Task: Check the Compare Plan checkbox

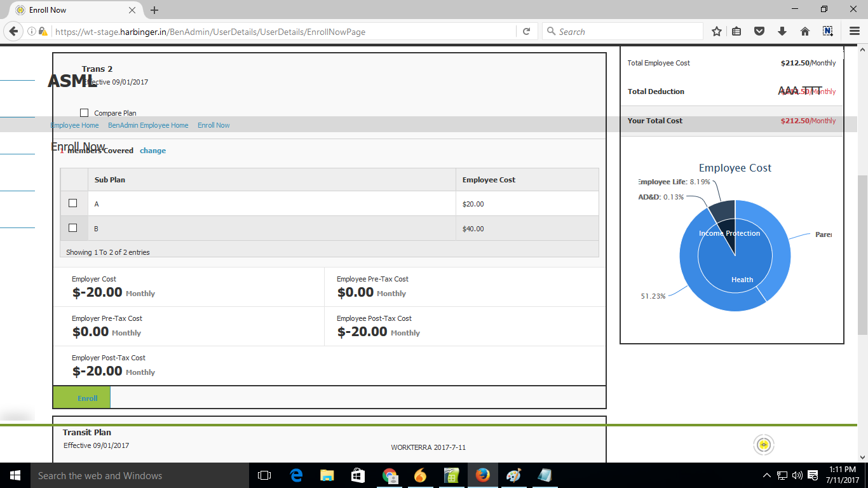Action: coord(85,113)
